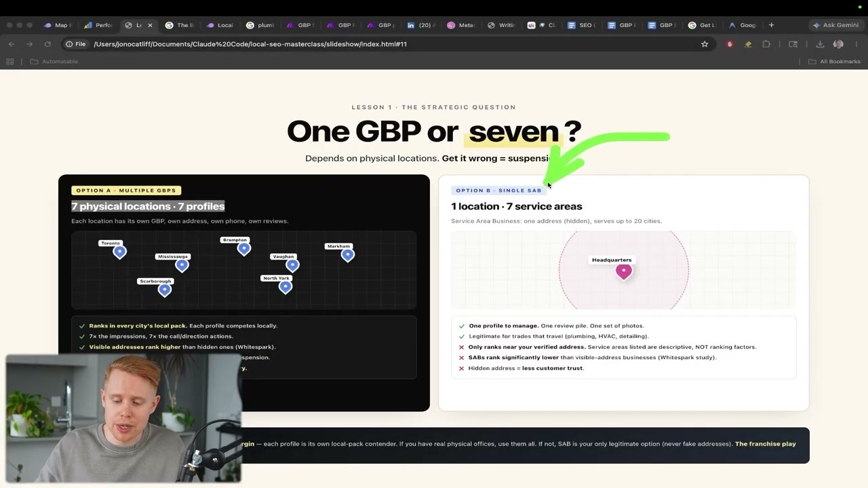Click the pink Headquarters map pin
Image resolution: width=868 pixels, height=488 pixels.
click(x=623, y=272)
